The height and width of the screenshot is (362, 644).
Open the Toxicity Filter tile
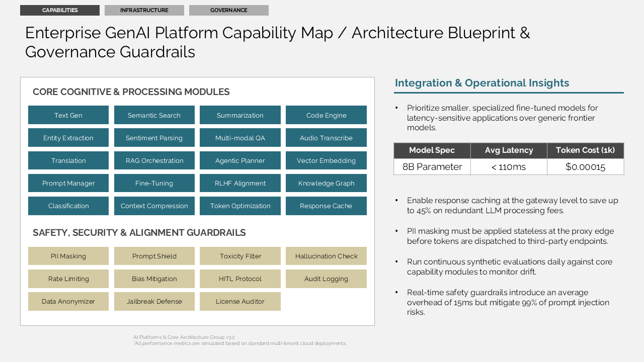click(x=240, y=256)
